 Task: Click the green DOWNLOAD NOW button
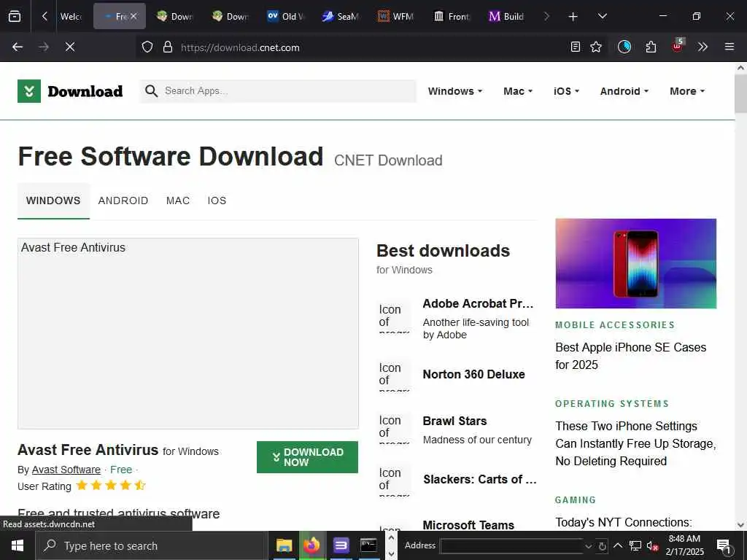307,457
